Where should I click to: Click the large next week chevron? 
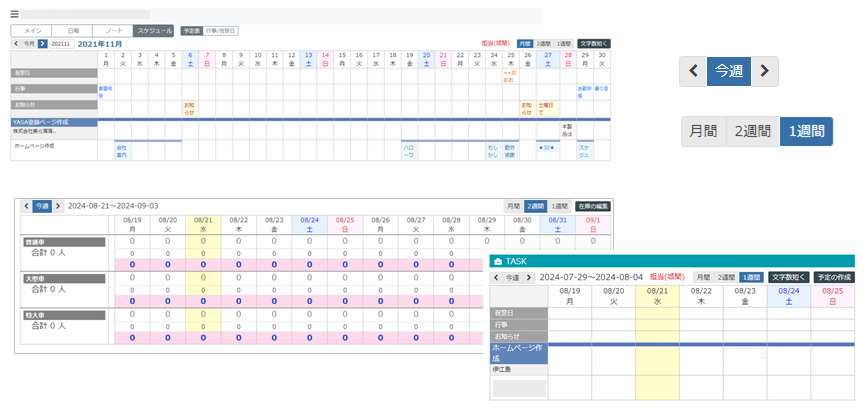tap(763, 71)
